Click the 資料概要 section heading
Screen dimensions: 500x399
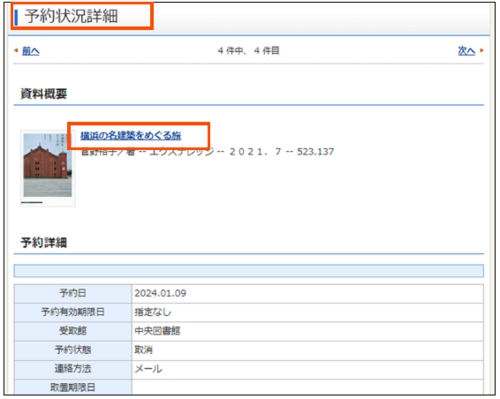click(44, 94)
